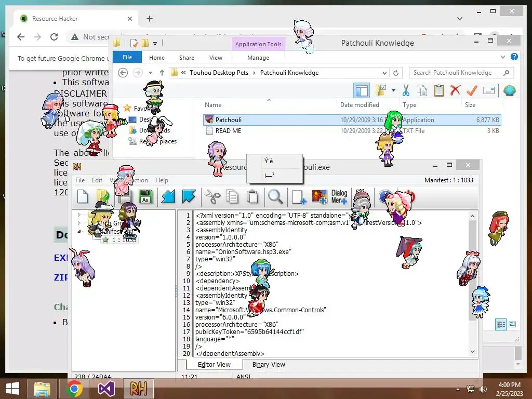The image size is (532, 399).
Task: Open a new tab in Chrome
Action: point(150,19)
